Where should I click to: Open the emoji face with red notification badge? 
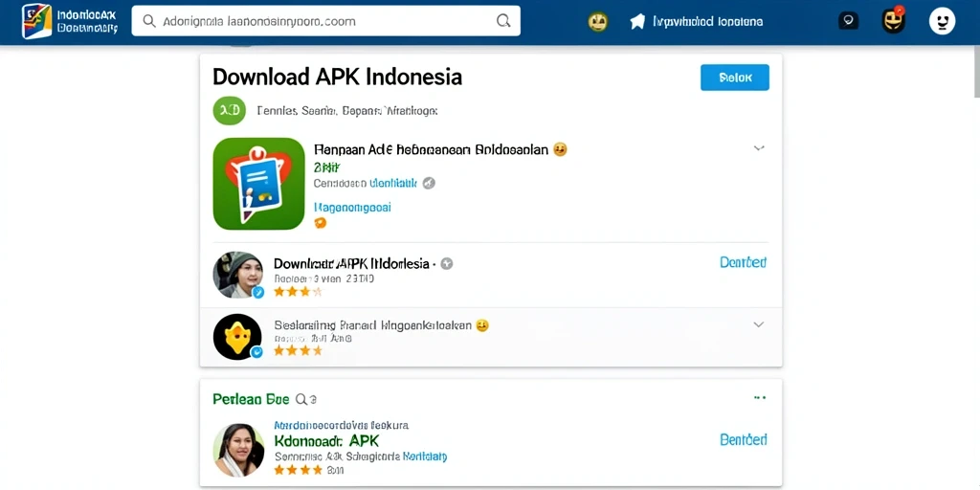[x=894, y=21]
